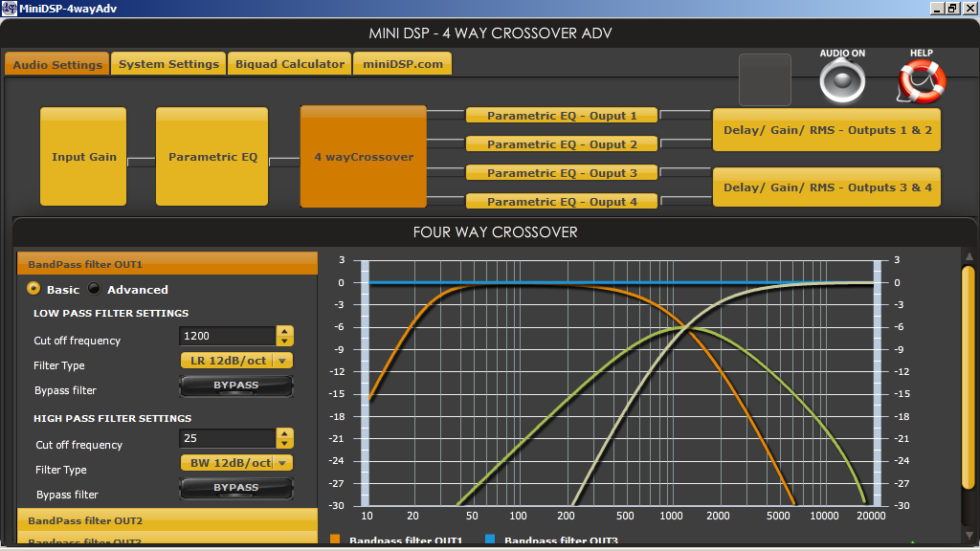Bypass the high pass filter
980x551 pixels.
[x=236, y=488]
